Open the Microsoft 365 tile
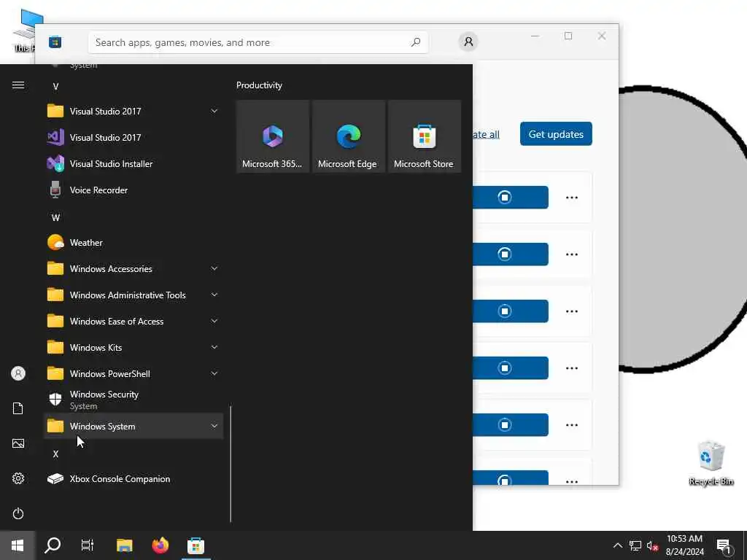Image resolution: width=747 pixels, height=560 pixels. tap(273, 136)
